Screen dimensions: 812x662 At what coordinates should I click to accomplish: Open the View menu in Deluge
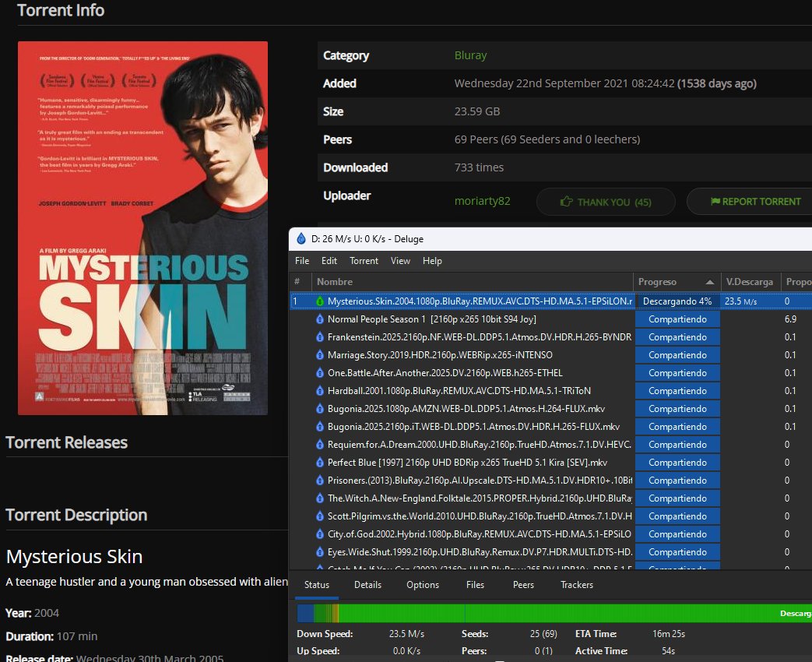coord(400,261)
